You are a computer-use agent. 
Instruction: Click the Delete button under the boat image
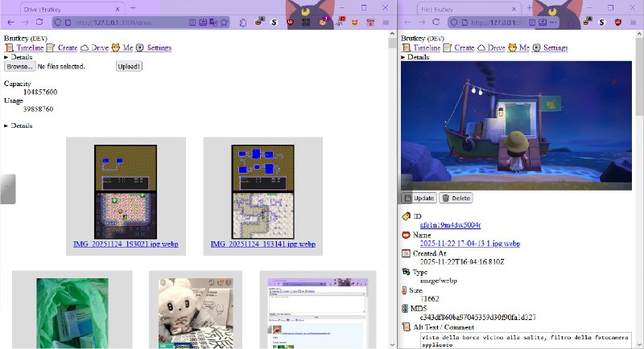click(x=456, y=199)
